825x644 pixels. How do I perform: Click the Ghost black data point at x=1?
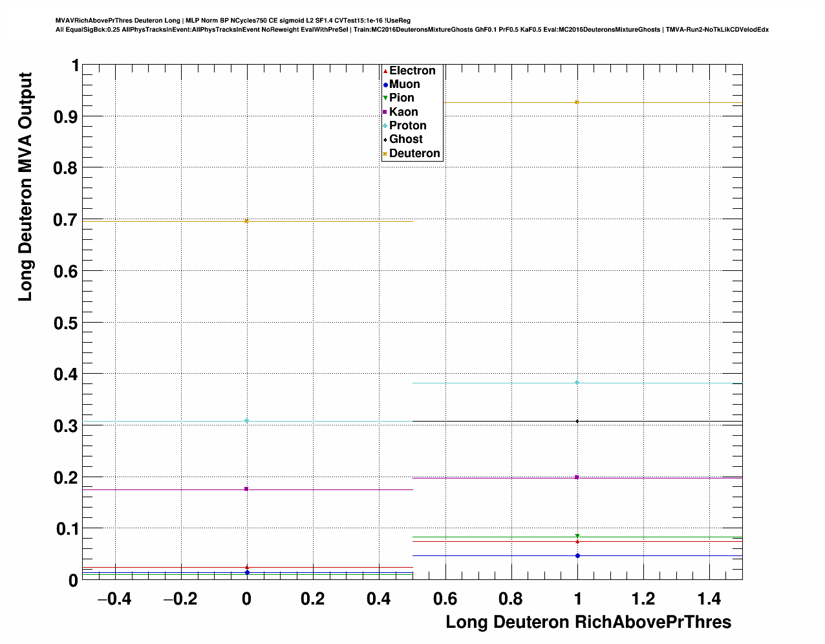tap(577, 422)
